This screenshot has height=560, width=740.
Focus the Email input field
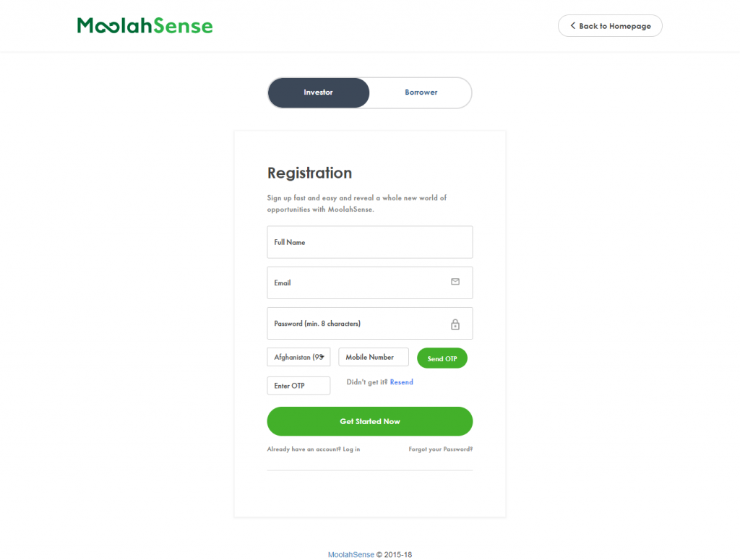point(369,283)
